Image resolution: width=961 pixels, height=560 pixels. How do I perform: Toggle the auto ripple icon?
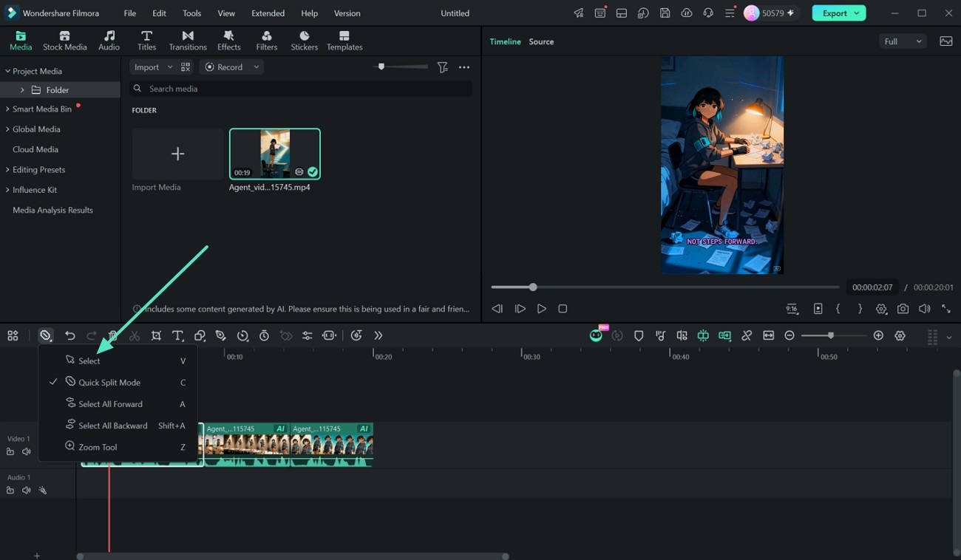coord(724,335)
